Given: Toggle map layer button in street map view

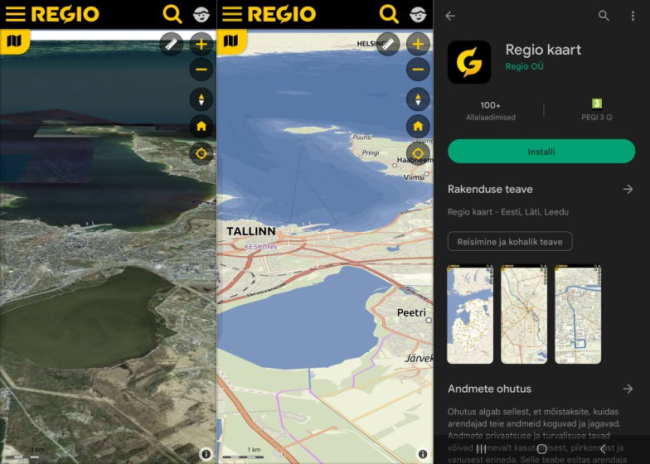Looking at the screenshot, I should pyautogui.click(x=231, y=42).
